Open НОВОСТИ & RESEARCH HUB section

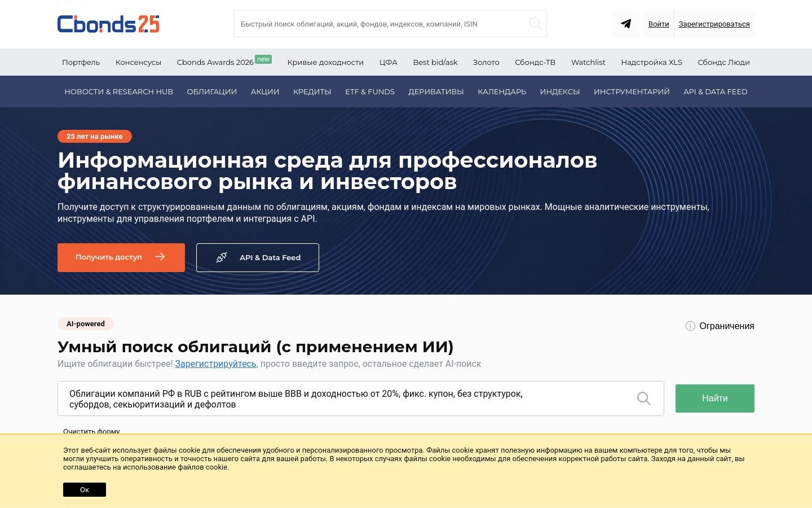pyautogui.click(x=118, y=91)
